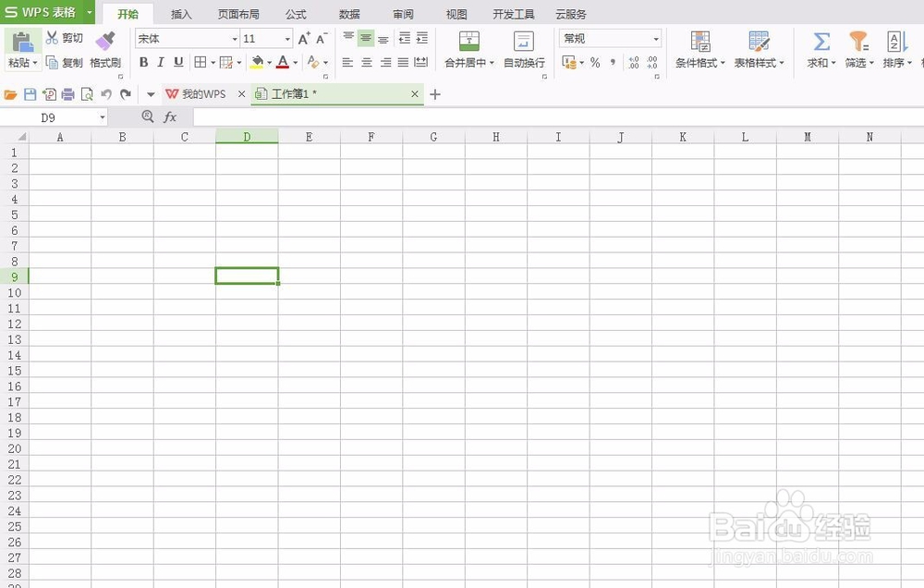Toggle Italic formatting

[160, 62]
